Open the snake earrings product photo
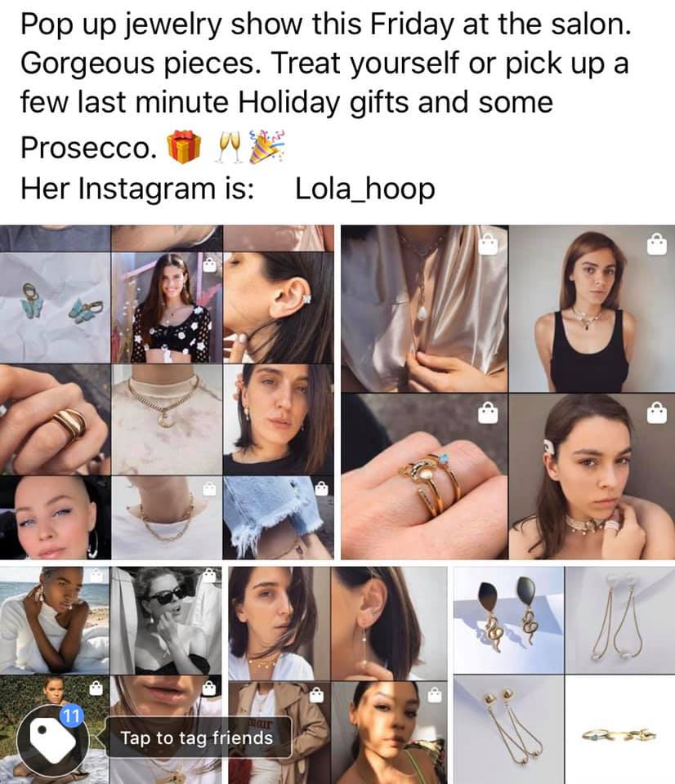The image size is (675, 784). [x=508, y=621]
